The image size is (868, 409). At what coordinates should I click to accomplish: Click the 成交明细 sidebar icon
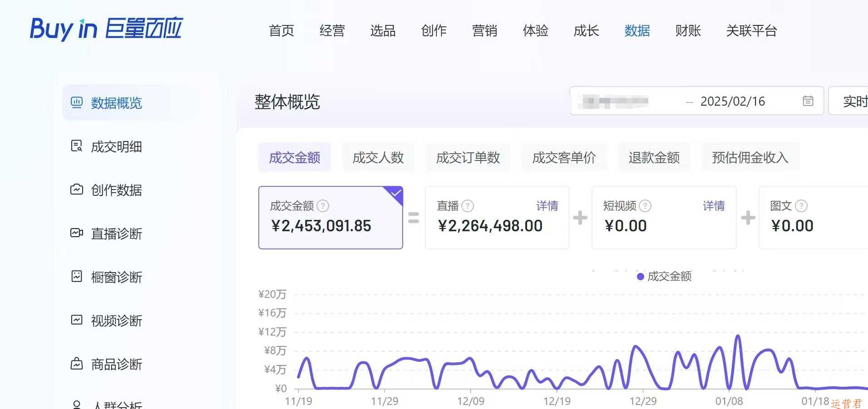click(x=77, y=146)
